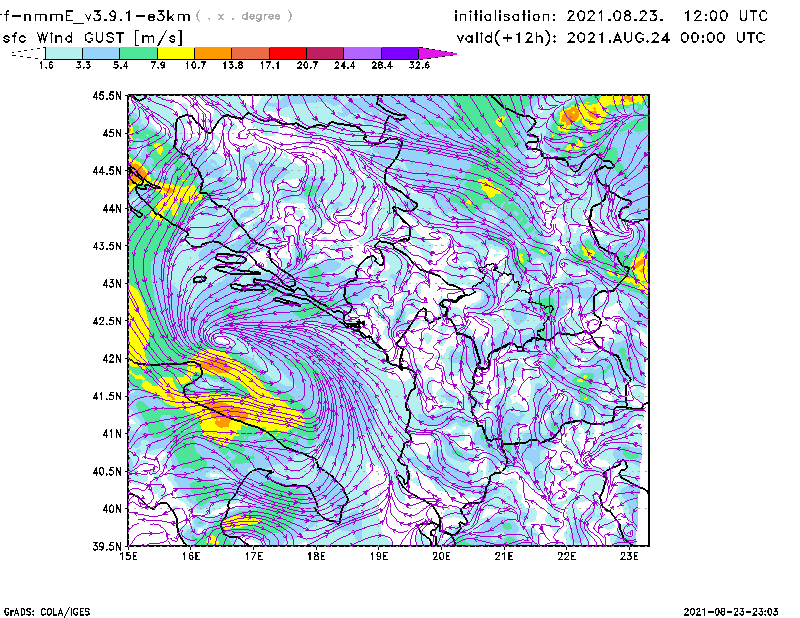The height and width of the screenshot is (618, 800).
Task: Pick the red legend swatch between 17.1 and 20.7
Action: point(288,53)
